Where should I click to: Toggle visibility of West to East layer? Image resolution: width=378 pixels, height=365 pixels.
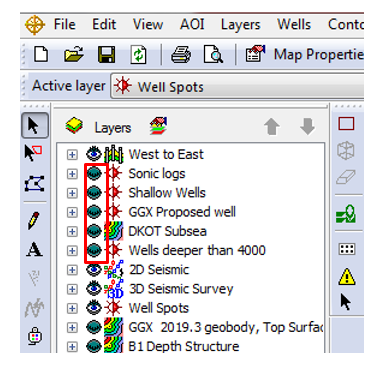tap(94, 154)
